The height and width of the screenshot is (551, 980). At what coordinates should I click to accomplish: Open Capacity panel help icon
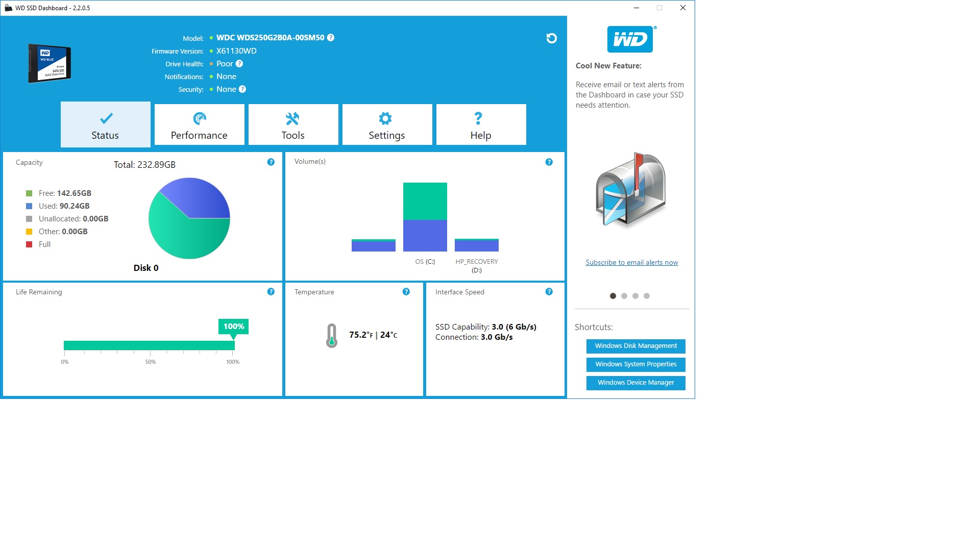click(x=271, y=162)
